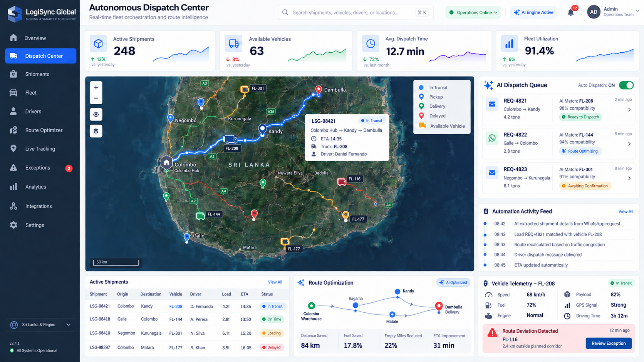Expand REQ-4821 queue item chevron

pos(629,110)
